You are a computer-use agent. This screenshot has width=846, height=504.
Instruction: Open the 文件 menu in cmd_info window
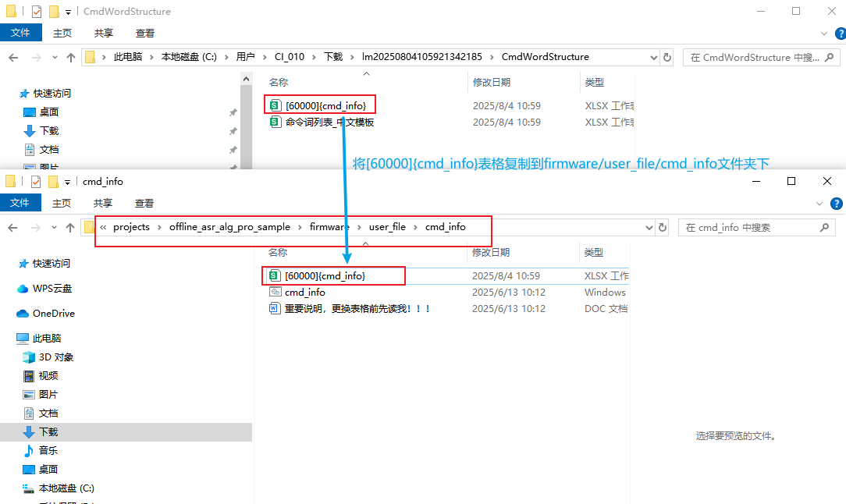20,203
